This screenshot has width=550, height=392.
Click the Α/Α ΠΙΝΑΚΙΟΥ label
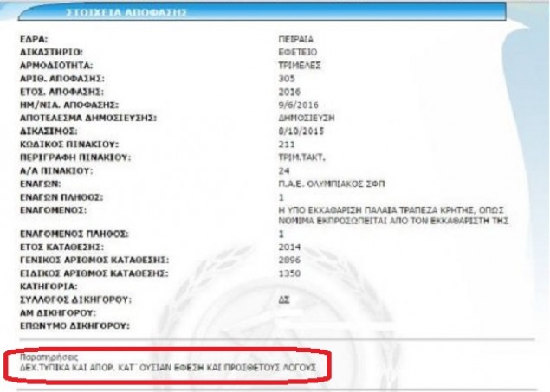point(56,171)
